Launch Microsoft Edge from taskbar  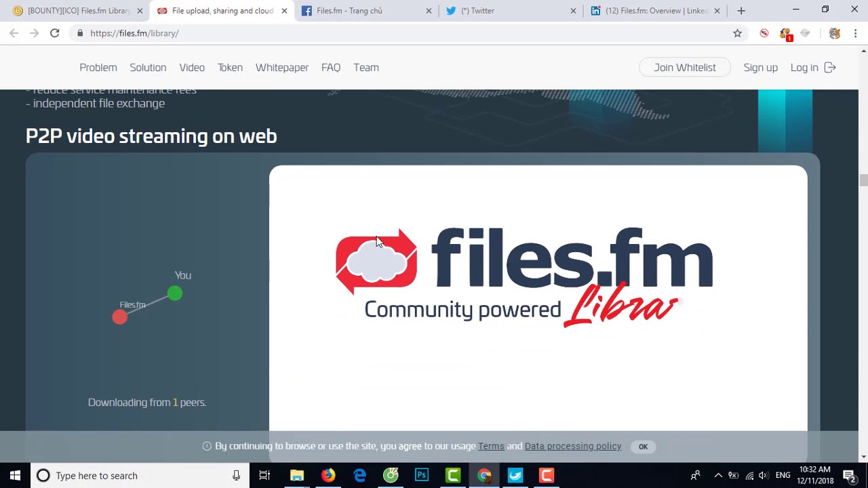point(359,475)
